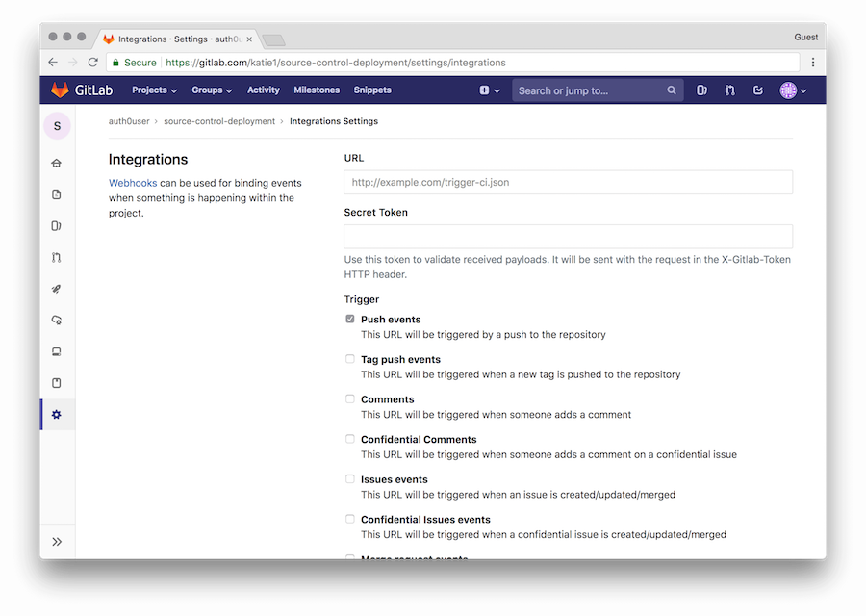Expand the sidebar with the double-chevron toggle
This screenshot has width=866, height=616.
57,542
